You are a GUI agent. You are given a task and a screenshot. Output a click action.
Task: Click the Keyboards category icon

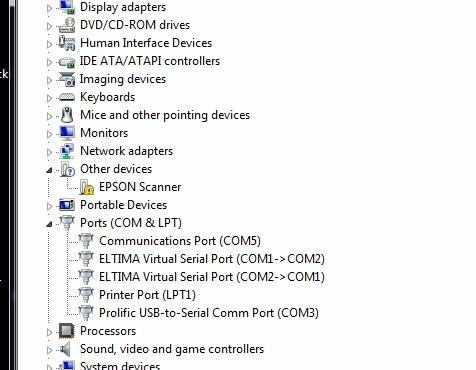pos(67,97)
